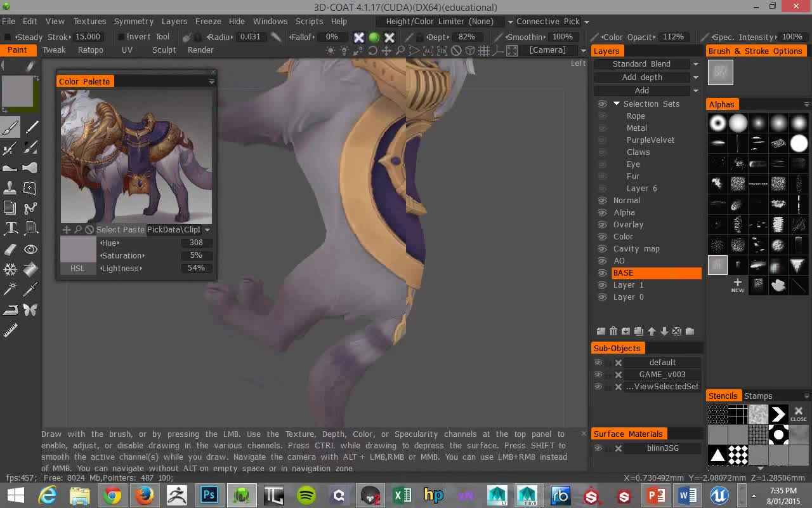The height and width of the screenshot is (508, 812).
Task: Click the HSL color mode button
Action: 77,269
